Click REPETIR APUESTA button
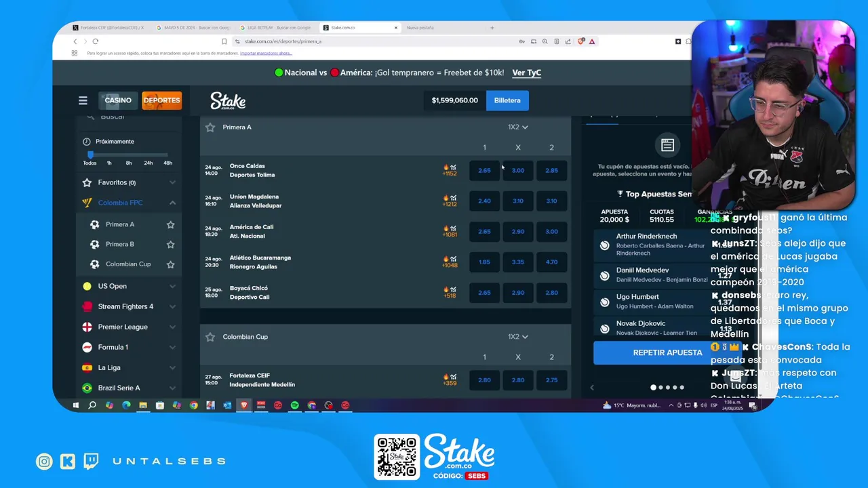 (x=667, y=352)
